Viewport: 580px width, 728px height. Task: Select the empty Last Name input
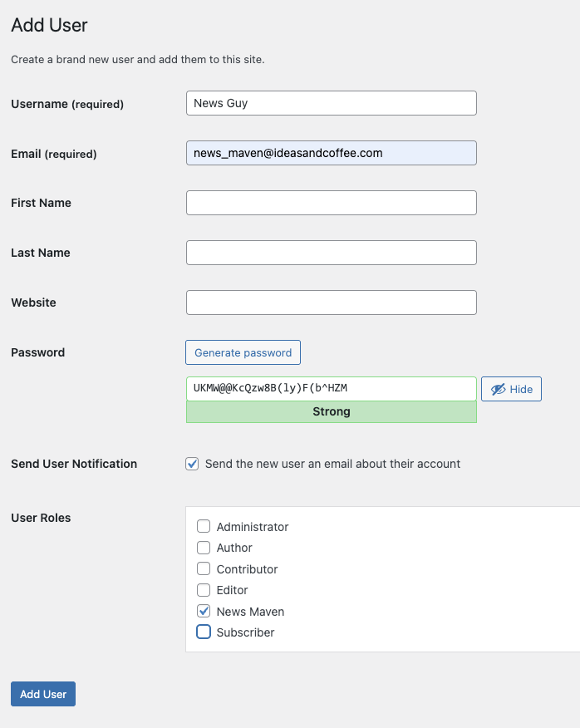pos(332,253)
